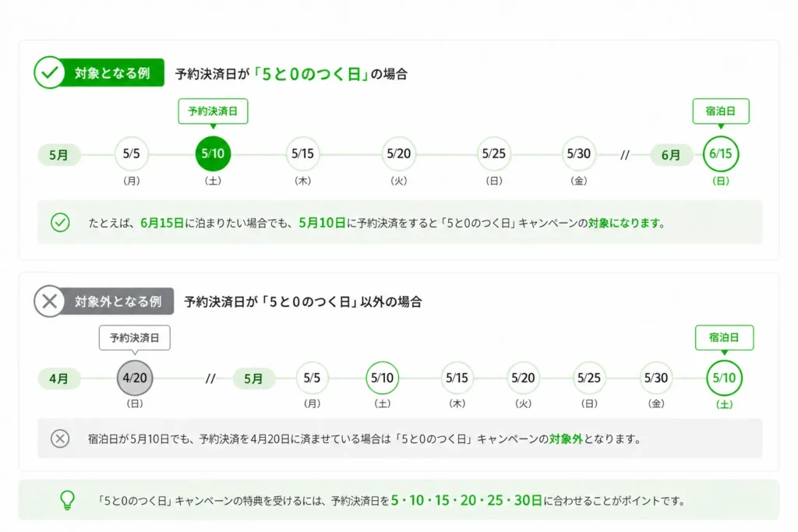798x532 pixels.
Task: Select the 6/15 stay date circle
Action: point(720,154)
